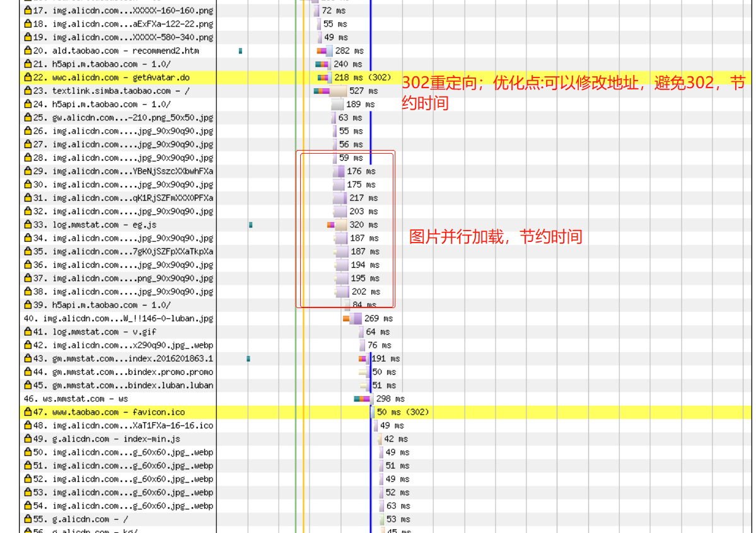
Task: Click the lock icon on request 21 h5api.m.taobao.com
Action: point(28,64)
